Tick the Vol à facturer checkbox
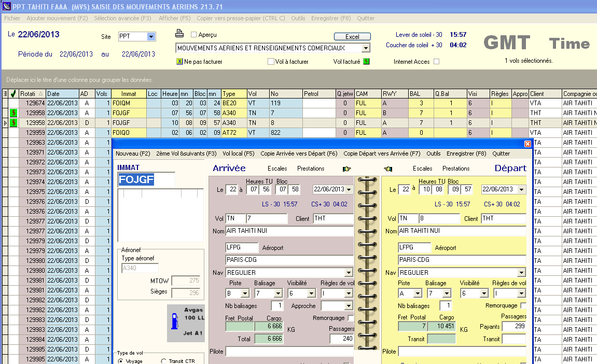The height and width of the screenshot is (364, 597). [x=271, y=62]
